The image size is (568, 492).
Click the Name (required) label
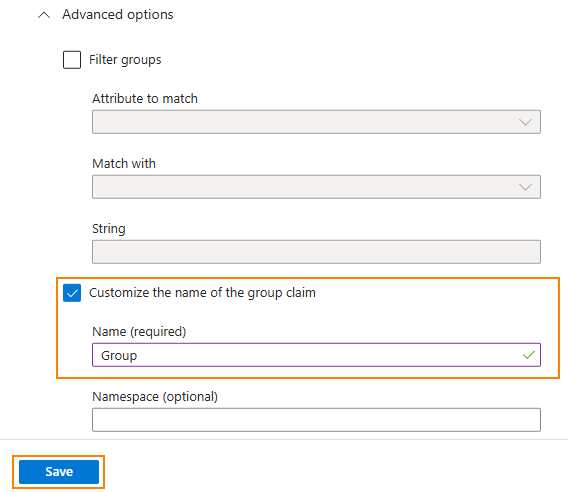pyautogui.click(x=139, y=332)
